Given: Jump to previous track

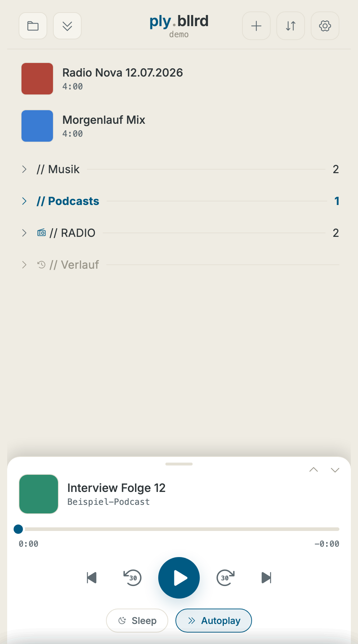Looking at the screenshot, I should pos(92,578).
